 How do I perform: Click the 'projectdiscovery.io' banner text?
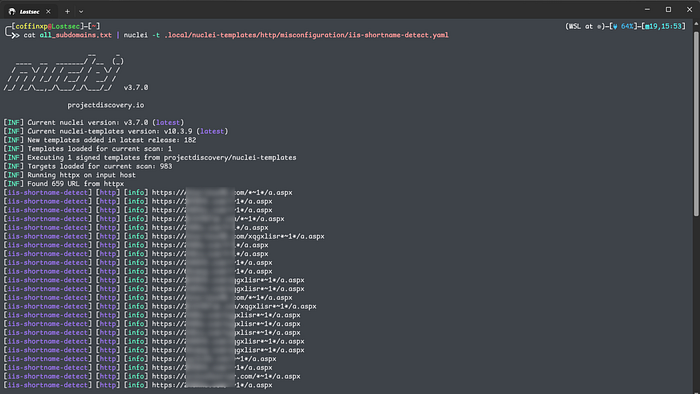[x=106, y=105]
